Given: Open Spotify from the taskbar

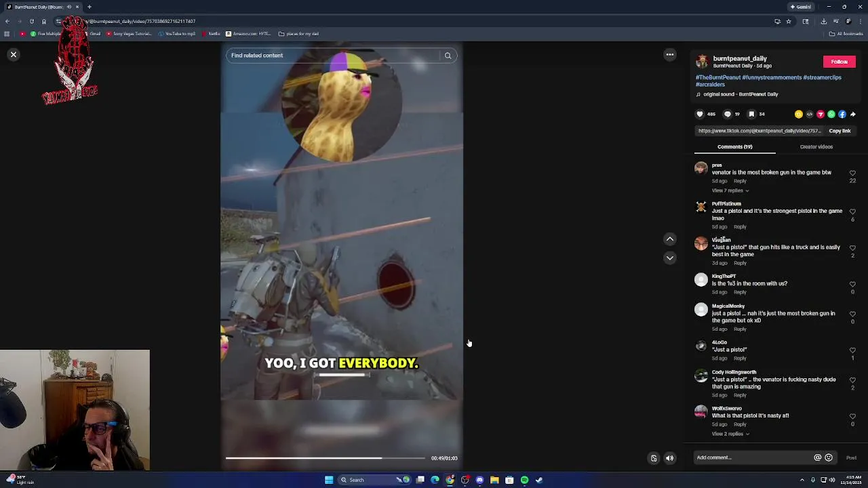Looking at the screenshot, I should click(x=524, y=480).
